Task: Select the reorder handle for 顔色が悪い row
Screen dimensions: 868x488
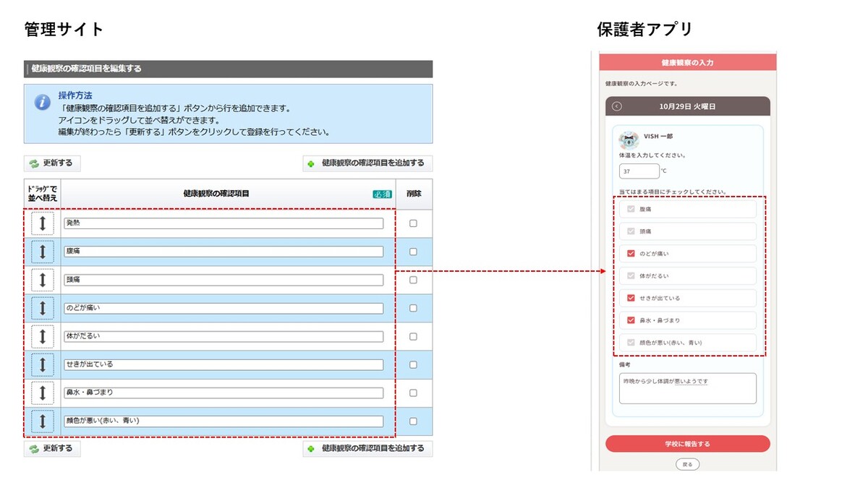Action: (x=43, y=421)
